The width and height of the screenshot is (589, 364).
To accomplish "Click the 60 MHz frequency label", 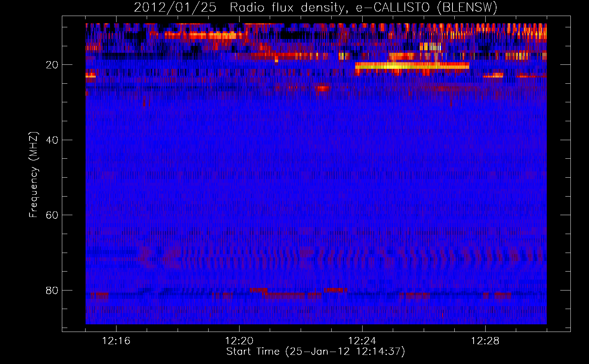I will click(x=52, y=215).
